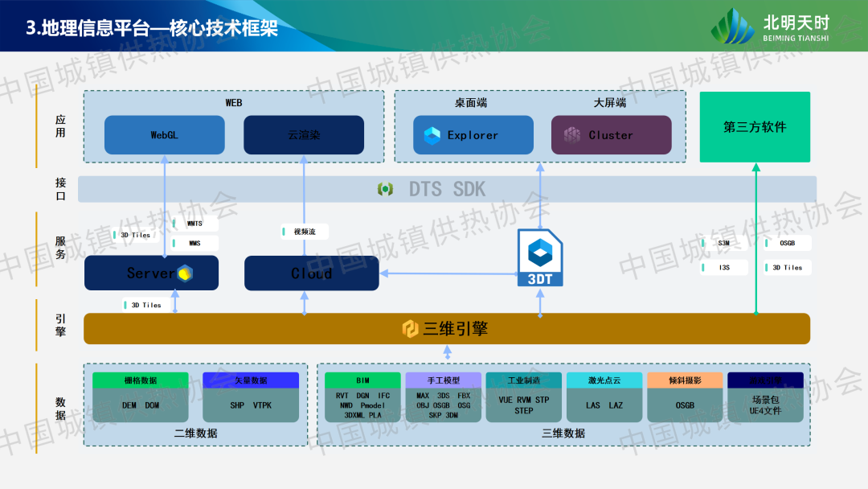Viewport: 868px width, 489px height.
Task: Select the WebGL box
Action: [x=165, y=135]
